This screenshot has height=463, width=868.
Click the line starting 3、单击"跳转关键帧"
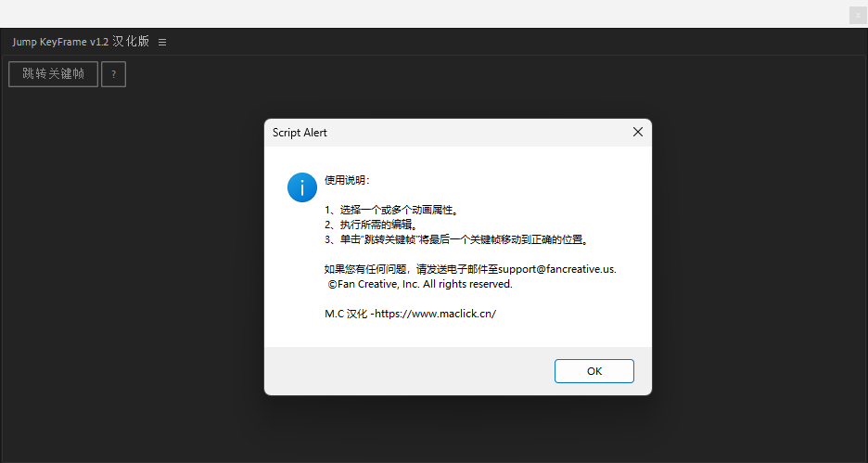(x=456, y=239)
